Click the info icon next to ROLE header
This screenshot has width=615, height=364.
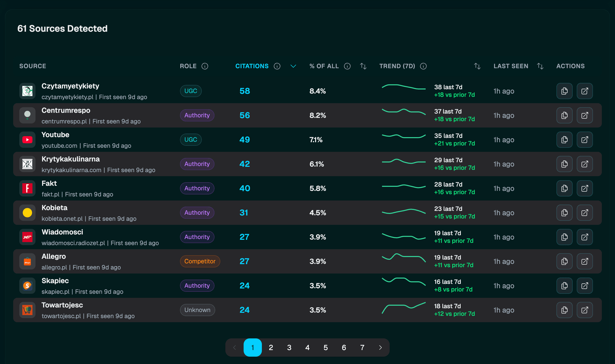tap(205, 66)
